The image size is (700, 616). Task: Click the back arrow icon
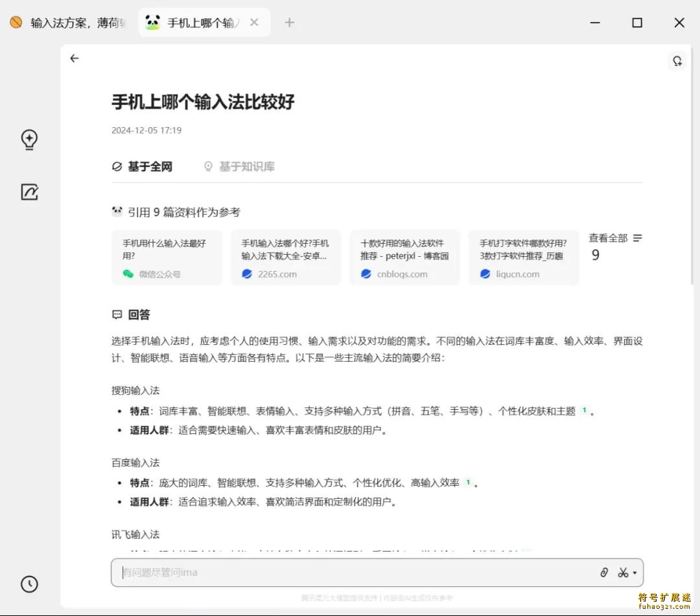point(75,58)
